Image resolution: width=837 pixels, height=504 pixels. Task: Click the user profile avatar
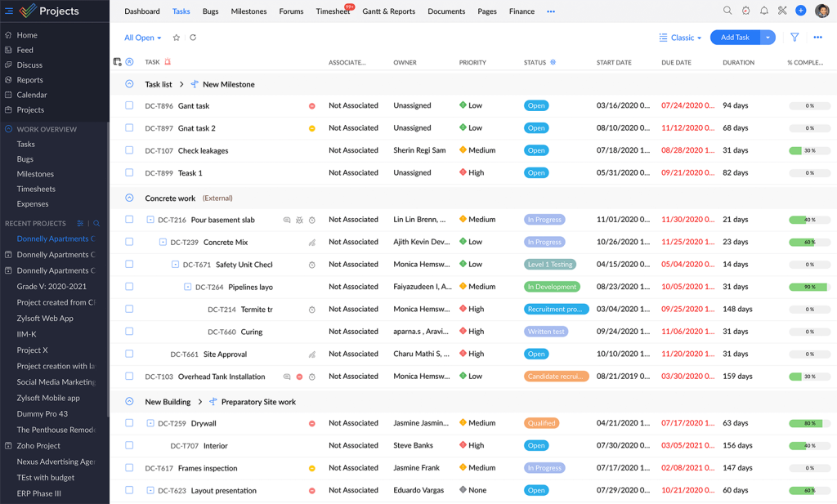point(823,11)
